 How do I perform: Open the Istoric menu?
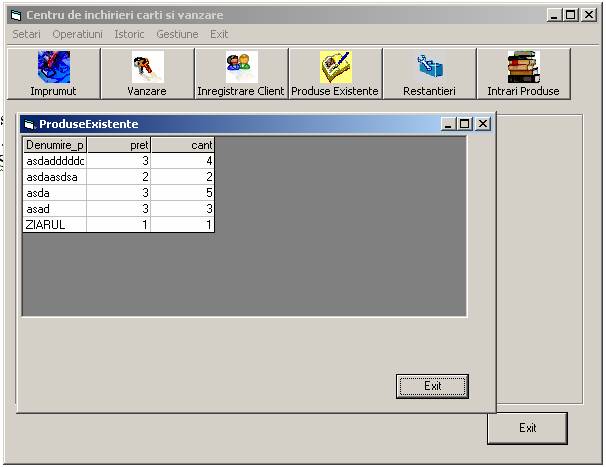(129, 34)
